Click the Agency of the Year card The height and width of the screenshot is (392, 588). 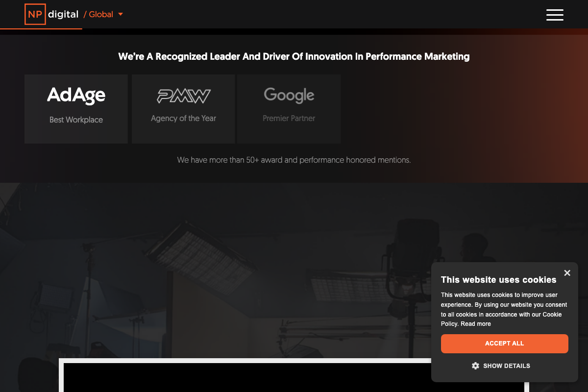183,109
